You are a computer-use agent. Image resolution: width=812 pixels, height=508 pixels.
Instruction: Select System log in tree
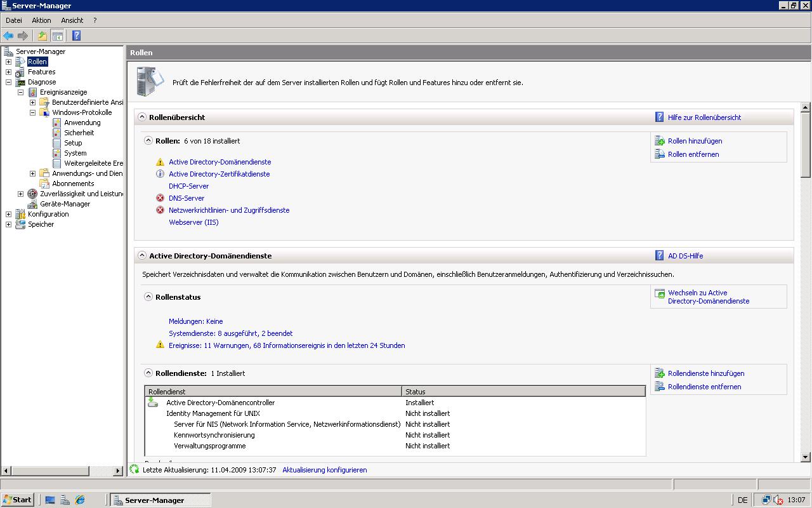75,153
